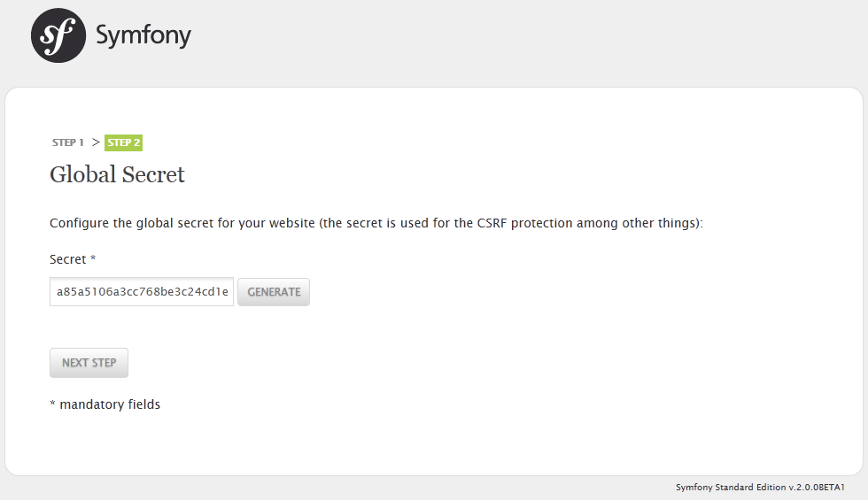The height and width of the screenshot is (500, 868).
Task: Go back to STEP 1
Action: tap(68, 142)
